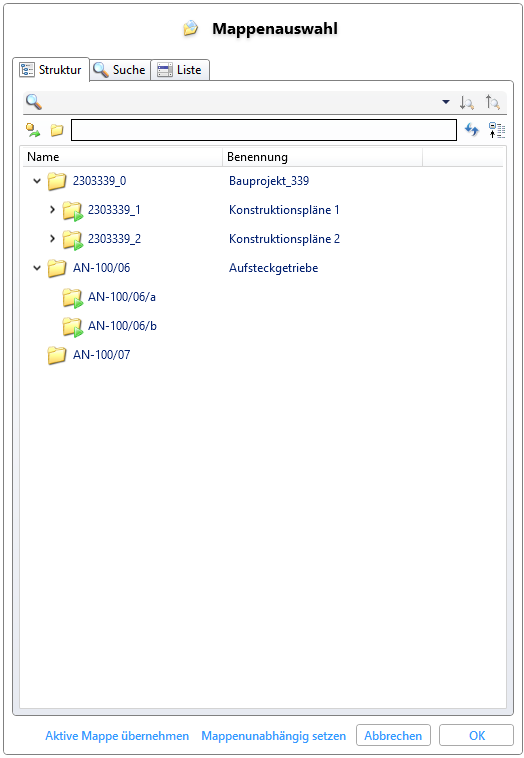The width and height of the screenshot is (524, 758).
Task: Click the Aufsteckgetriebe description
Action: (274, 268)
